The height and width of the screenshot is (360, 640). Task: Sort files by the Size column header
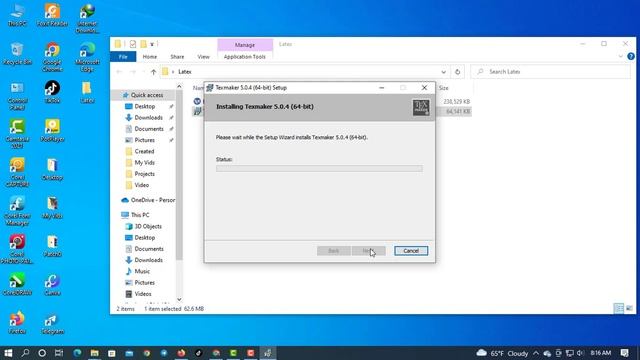tap(444, 88)
